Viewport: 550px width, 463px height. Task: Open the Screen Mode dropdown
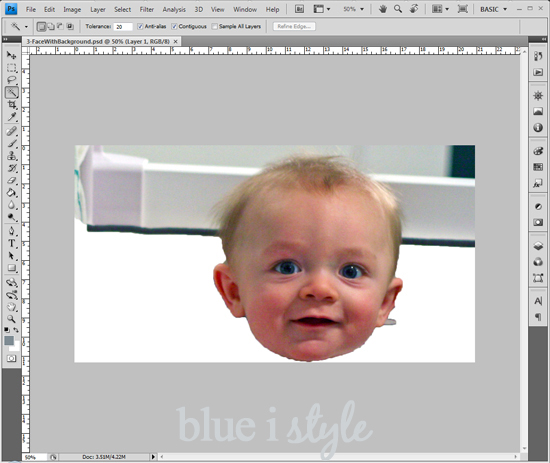(x=463, y=9)
